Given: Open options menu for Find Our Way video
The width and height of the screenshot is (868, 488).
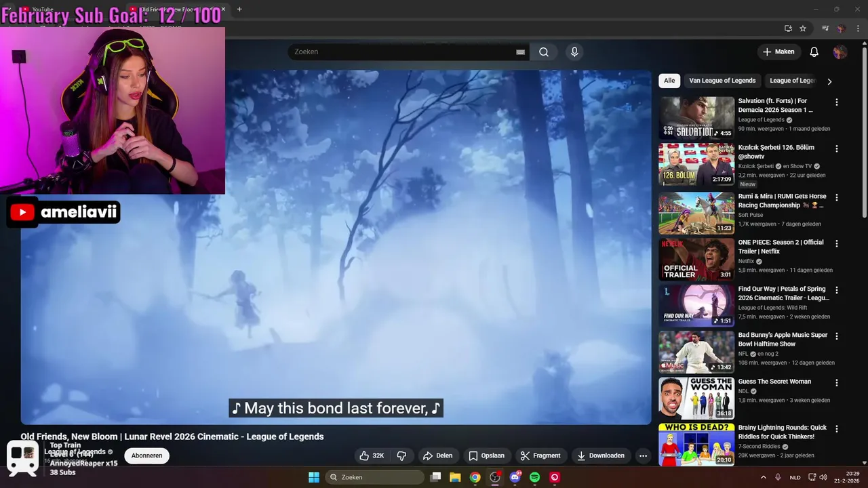Looking at the screenshot, I should (x=836, y=290).
